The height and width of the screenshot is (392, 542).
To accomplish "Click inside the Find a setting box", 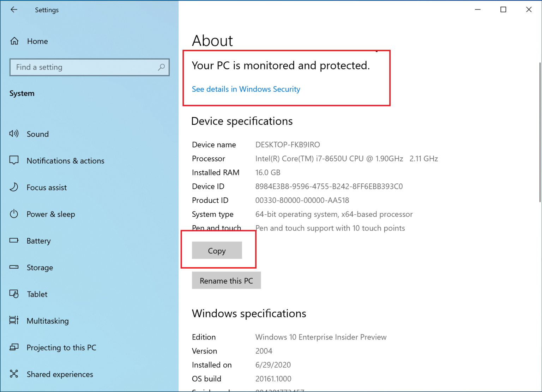I will tap(71, 67).
